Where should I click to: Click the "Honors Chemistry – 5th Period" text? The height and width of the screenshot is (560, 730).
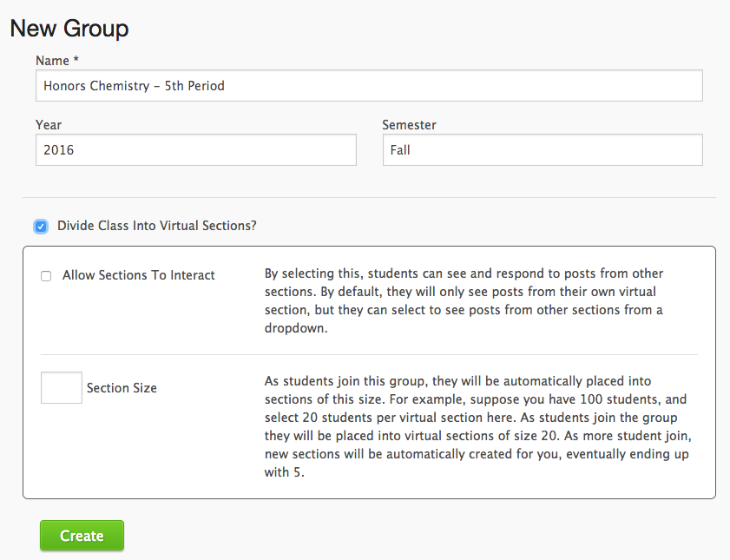(x=134, y=86)
